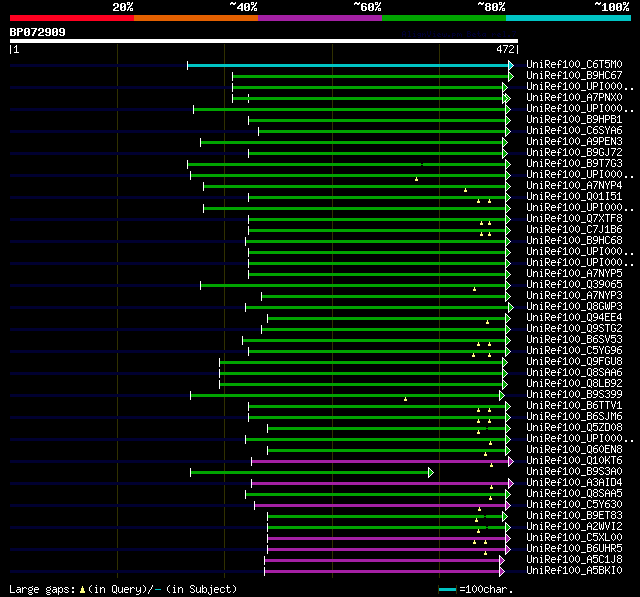Image resolution: width=640 pixels, height=597 pixels.
Task: Select the UniRef100_B9HC68 label
Action: point(574,241)
